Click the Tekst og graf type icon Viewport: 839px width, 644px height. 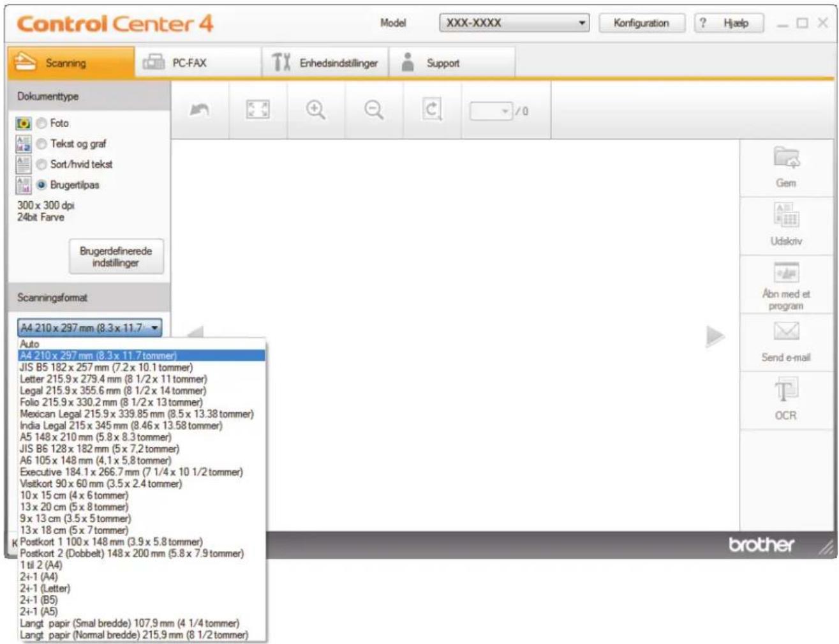click(24, 144)
